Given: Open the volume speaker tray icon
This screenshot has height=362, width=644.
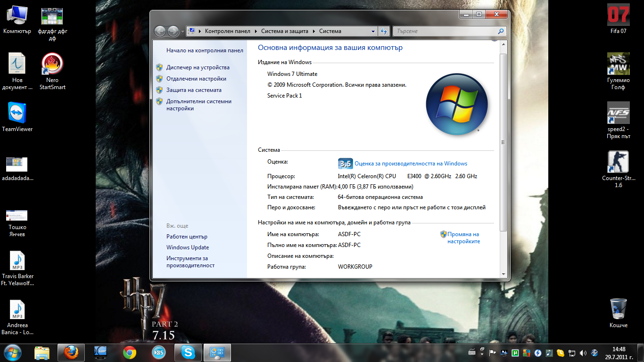Looking at the screenshot, I should (584, 353).
